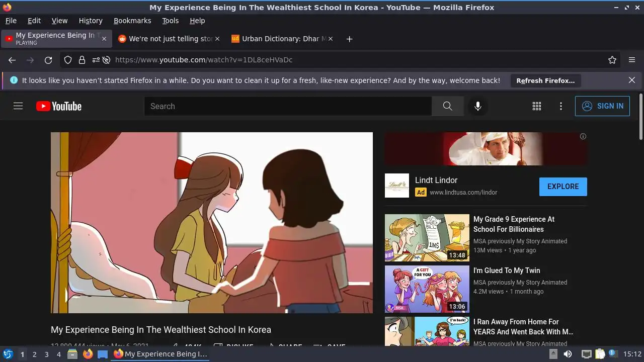The width and height of the screenshot is (644, 362).
Task: Switch to virtual desktop 3
Action: coord(46,354)
